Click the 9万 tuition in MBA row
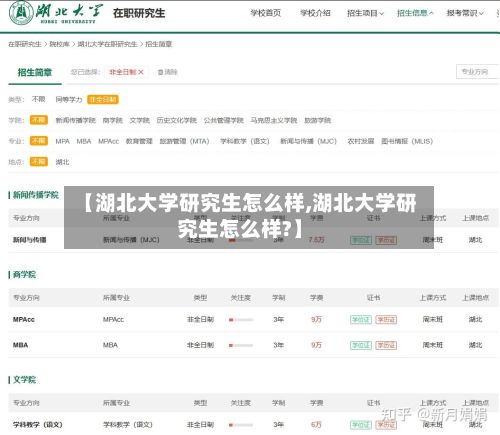This screenshot has height=435, width=500. click(316, 345)
